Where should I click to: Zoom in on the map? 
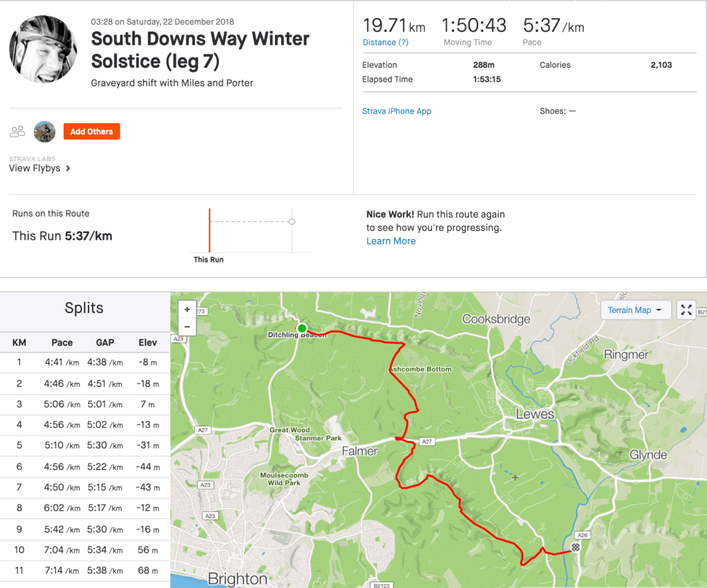(x=187, y=310)
